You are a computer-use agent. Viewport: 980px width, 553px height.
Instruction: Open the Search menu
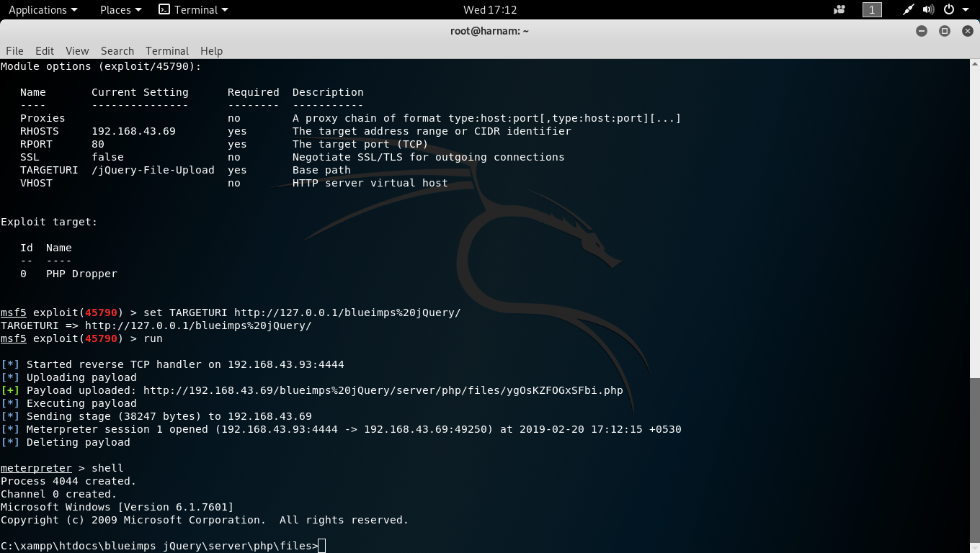pos(117,50)
